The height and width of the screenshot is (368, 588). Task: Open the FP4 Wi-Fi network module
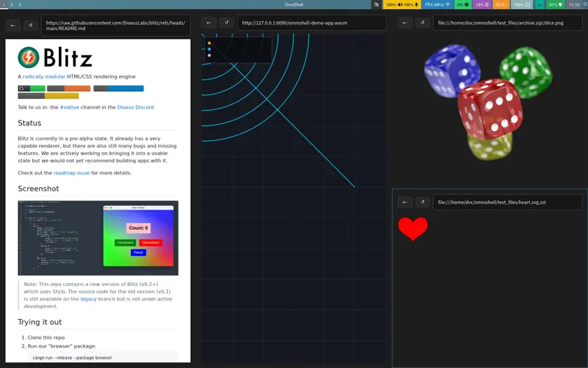click(x=437, y=4)
